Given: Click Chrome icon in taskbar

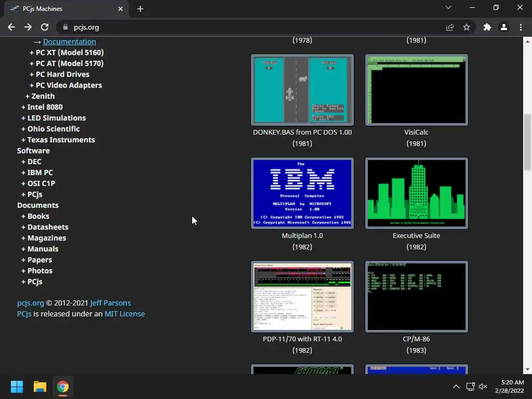Looking at the screenshot, I should [x=62, y=387].
